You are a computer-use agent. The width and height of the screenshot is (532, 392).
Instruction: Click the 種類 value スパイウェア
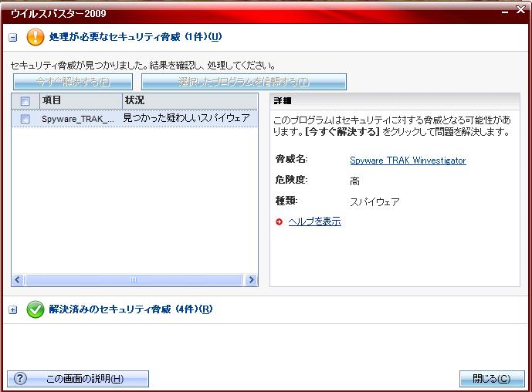[x=374, y=202]
